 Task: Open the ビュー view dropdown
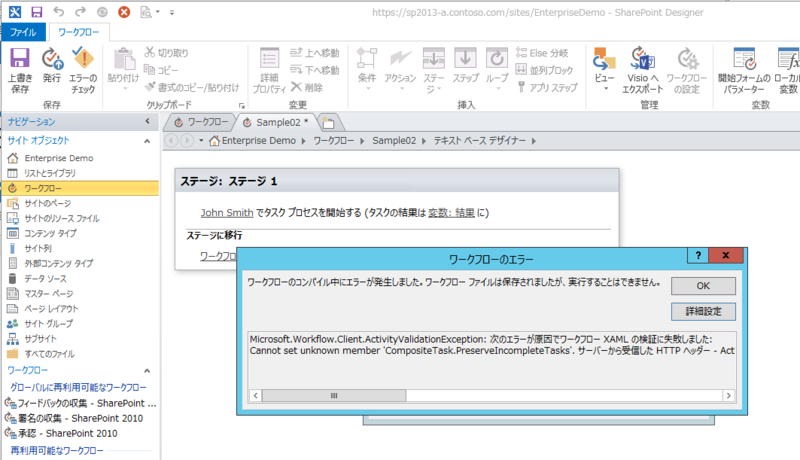[605, 69]
